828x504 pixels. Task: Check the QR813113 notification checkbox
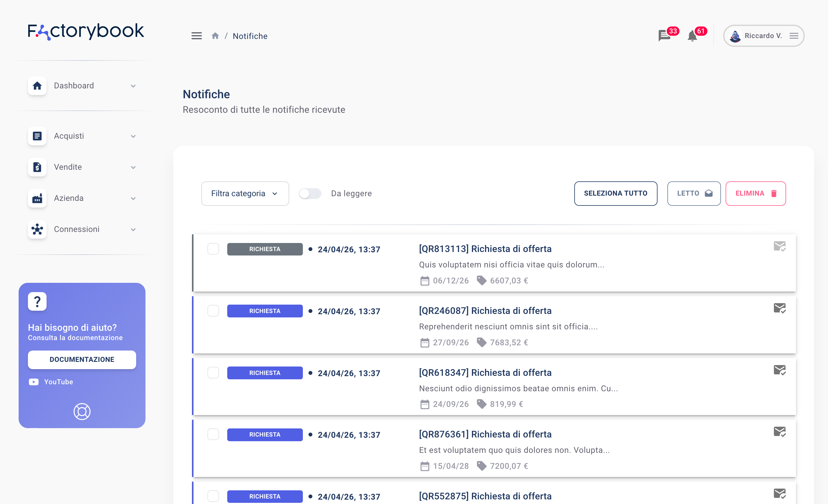pos(213,249)
